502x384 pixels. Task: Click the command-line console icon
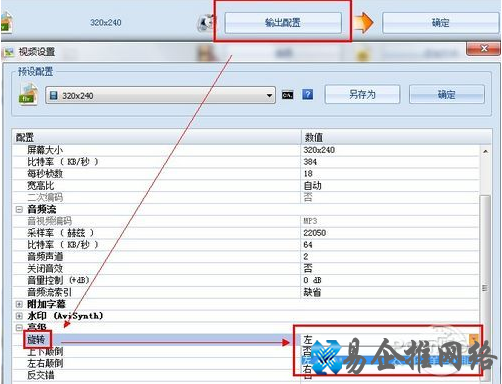pyautogui.click(x=287, y=95)
